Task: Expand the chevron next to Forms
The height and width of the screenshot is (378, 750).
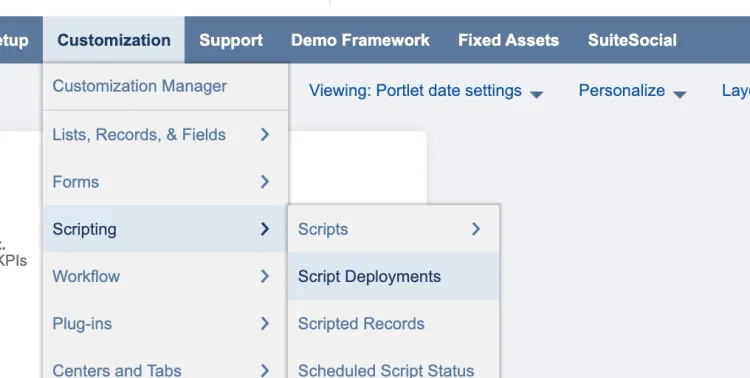Action: (x=265, y=182)
